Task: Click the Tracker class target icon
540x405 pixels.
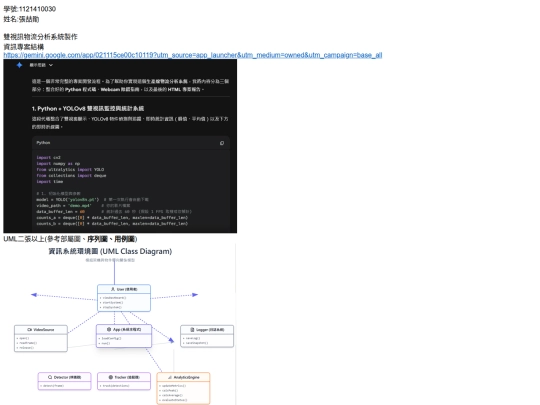Action: pos(111,377)
